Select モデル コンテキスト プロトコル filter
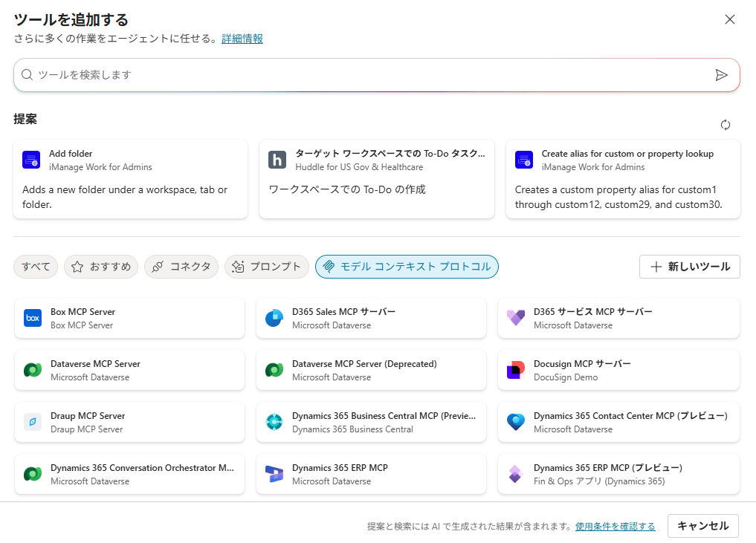756x543 pixels. click(x=407, y=267)
